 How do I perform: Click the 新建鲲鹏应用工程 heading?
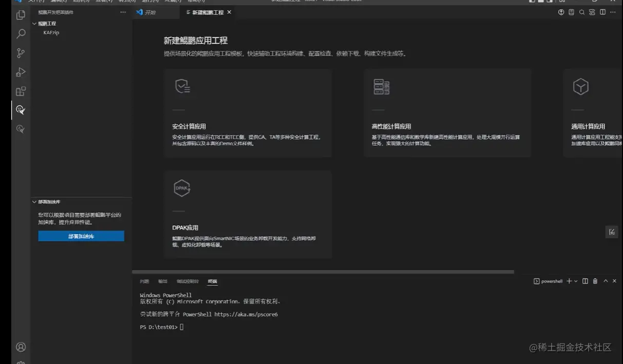tap(196, 41)
